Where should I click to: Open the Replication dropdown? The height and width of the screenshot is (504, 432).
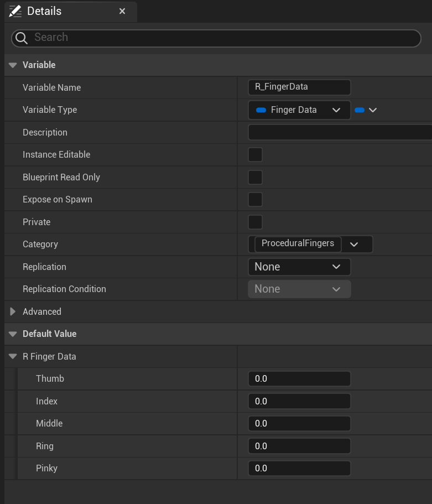299,267
